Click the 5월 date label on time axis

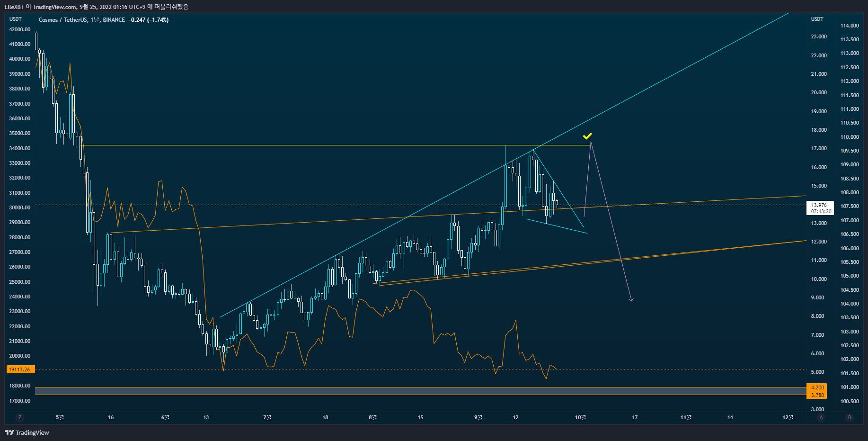pyautogui.click(x=60, y=417)
